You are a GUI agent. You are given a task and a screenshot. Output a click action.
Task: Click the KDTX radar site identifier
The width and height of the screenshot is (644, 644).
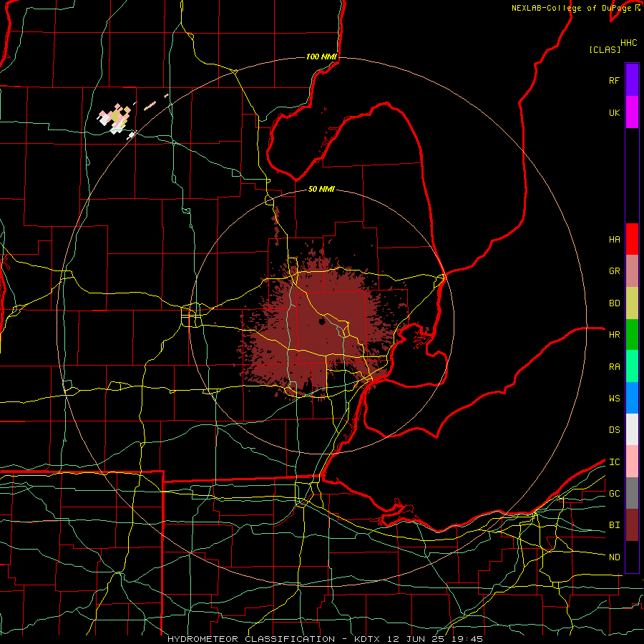coord(369,639)
